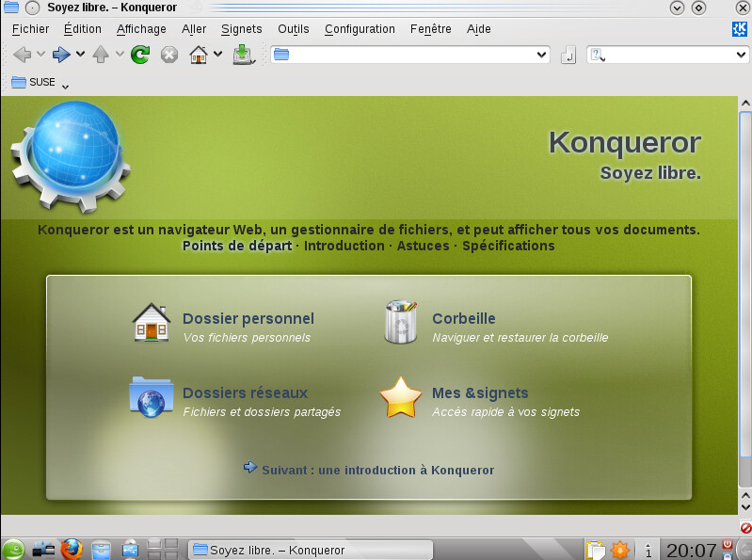Click the virtual desktop pager
The image size is (752, 560).
point(163,549)
